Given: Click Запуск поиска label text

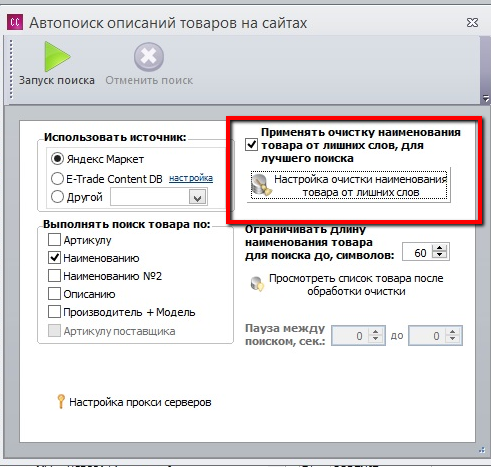Looking at the screenshot, I should click(57, 80).
